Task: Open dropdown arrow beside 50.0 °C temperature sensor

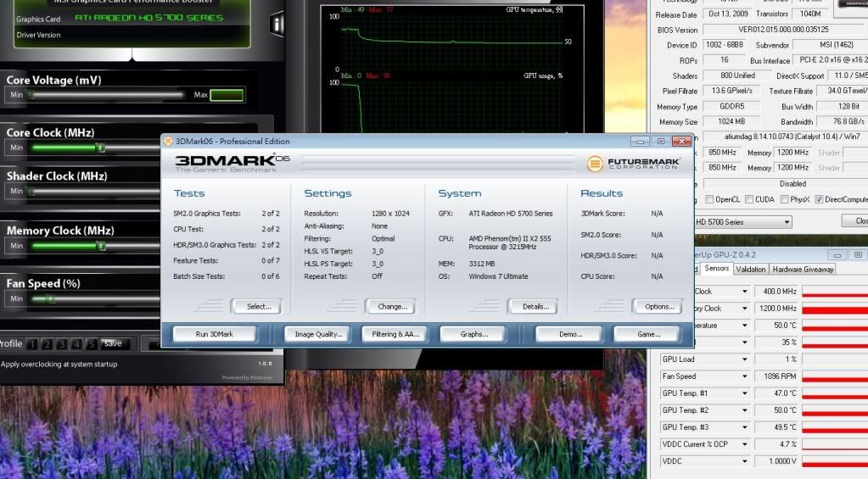Action: pyautogui.click(x=745, y=326)
